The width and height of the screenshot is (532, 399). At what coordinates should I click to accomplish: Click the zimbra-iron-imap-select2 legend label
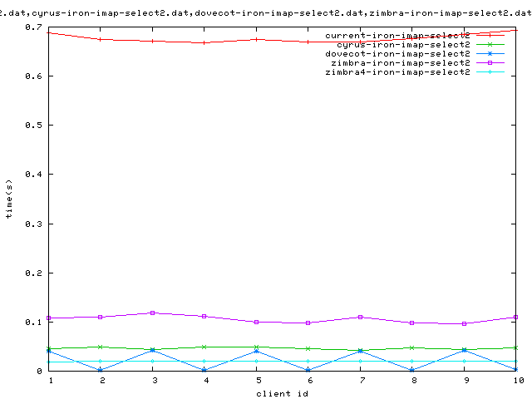click(x=400, y=63)
